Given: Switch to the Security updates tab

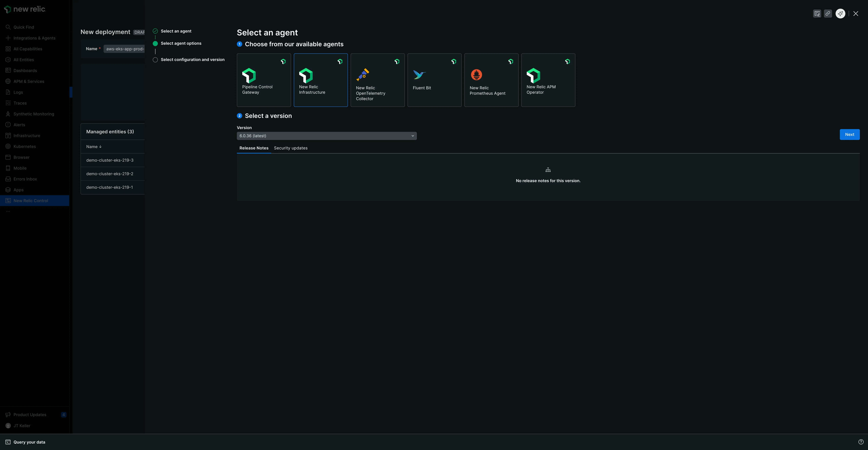Looking at the screenshot, I should [290, 148].
